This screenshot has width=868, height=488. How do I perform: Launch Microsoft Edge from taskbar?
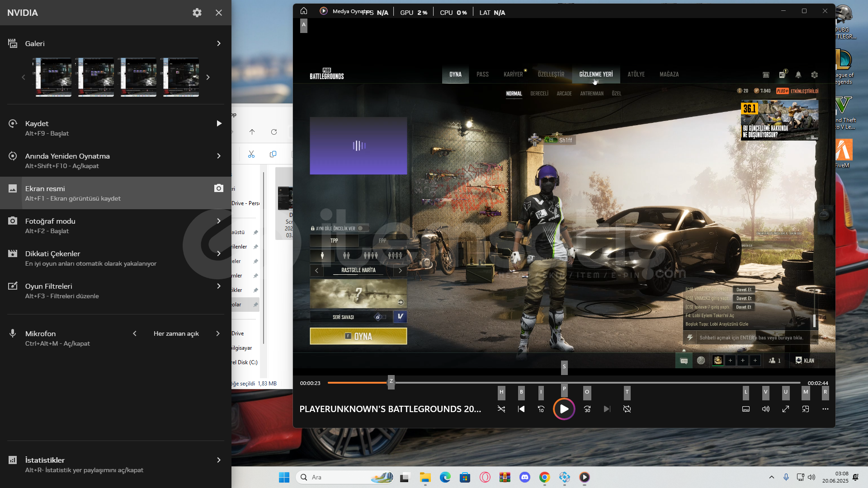[445, 477]
